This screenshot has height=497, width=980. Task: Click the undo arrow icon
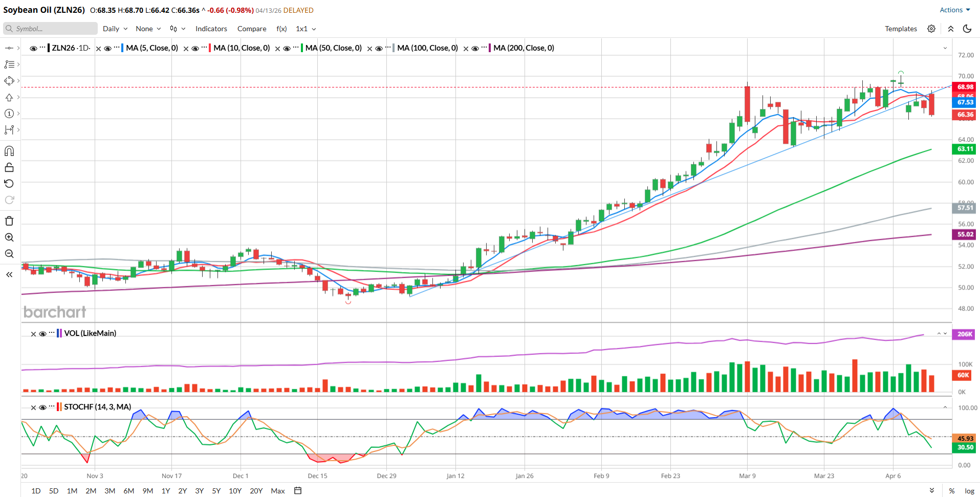click(x=9, y=184)
